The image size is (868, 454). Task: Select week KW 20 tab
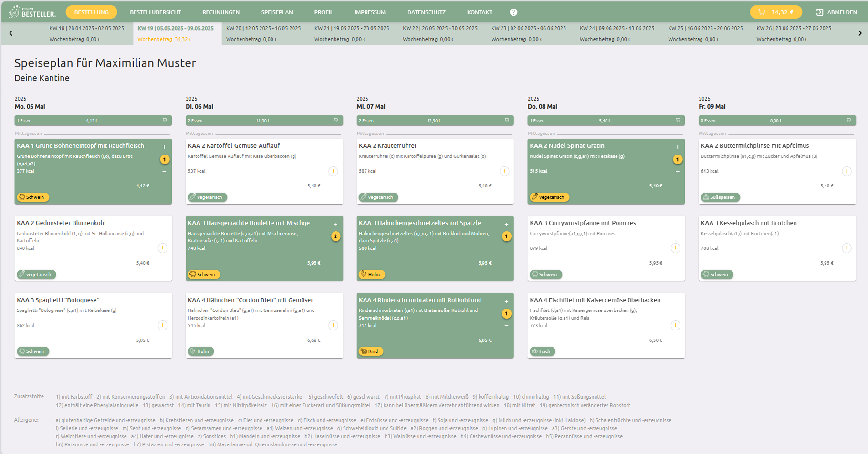tap(263, 33)
